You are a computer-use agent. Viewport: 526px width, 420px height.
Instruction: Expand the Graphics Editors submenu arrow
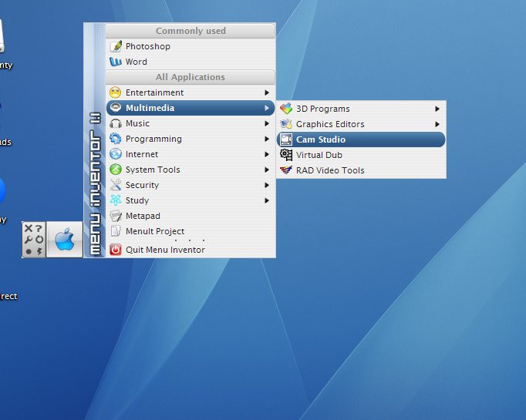tap(437, 124)
